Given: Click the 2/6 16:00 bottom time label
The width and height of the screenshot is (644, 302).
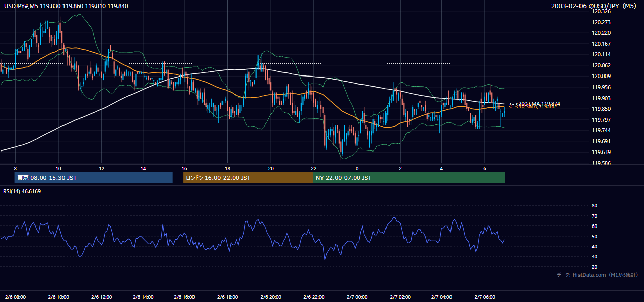Looking at the screenshot, I should [184, 297].
